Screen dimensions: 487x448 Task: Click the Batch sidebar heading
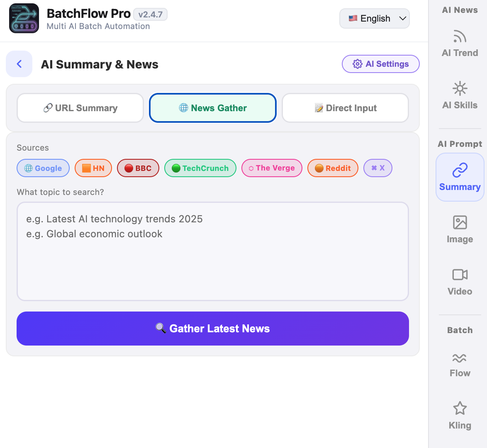pos(460,330)
